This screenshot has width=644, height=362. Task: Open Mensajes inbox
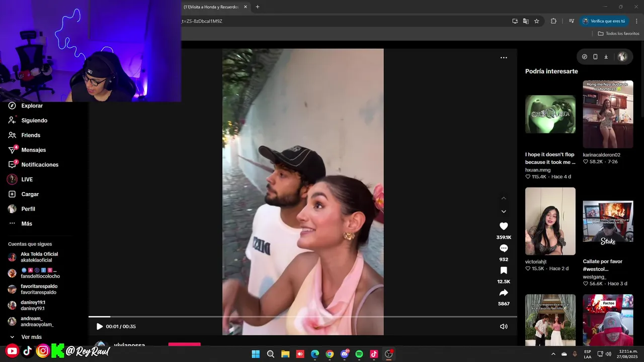28,150
